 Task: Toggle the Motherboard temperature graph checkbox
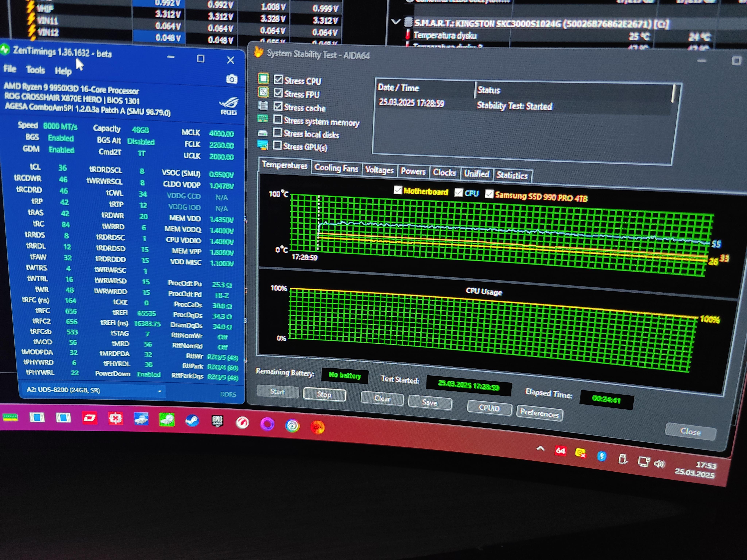(x=398, y=190)
